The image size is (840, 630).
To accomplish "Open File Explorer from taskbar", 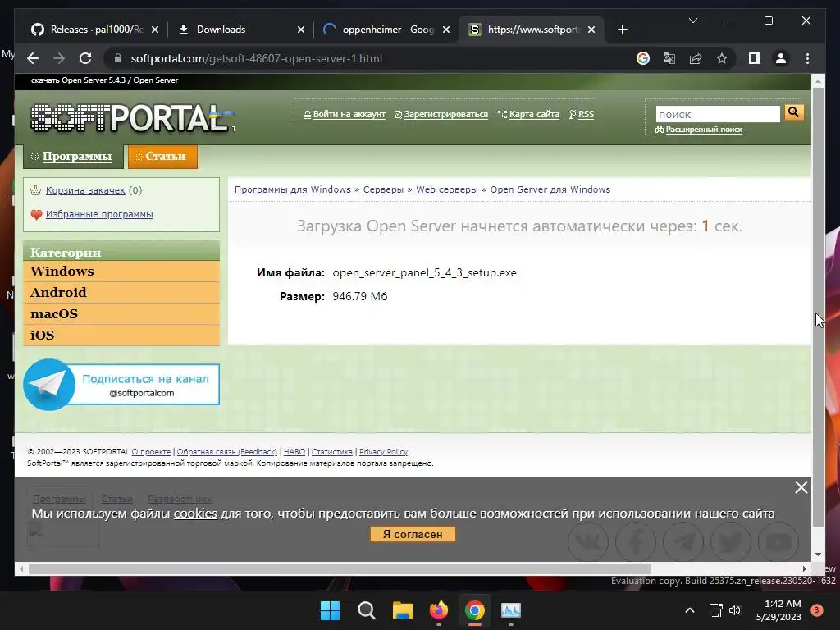I will tap(402, 610).
